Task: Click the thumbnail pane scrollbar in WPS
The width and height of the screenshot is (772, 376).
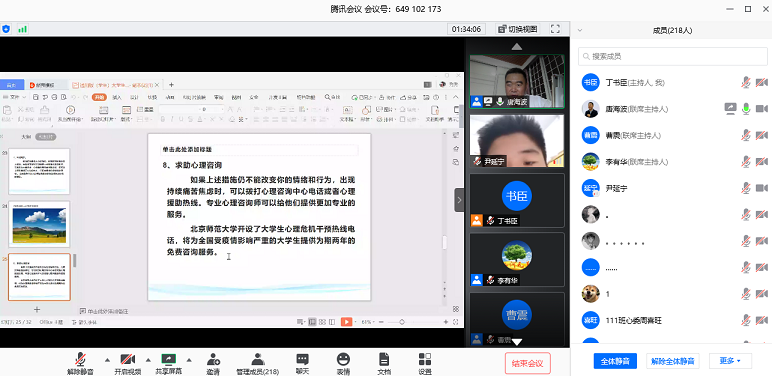Action: tap(75, 260)
